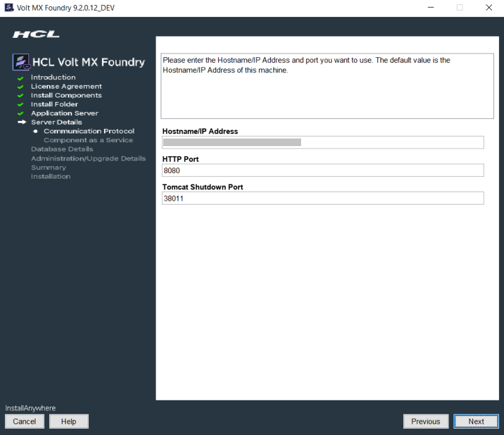The width and height of the screenshot is (504, 435).
Task: Click the bullet beside Communication Protocol
Action: (36, 131)
